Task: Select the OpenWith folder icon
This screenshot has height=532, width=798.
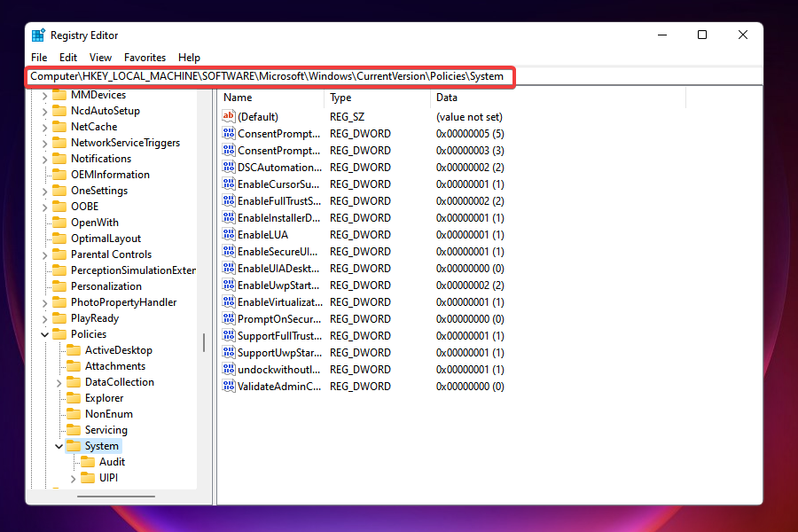Action: click(x=59, y=223)
